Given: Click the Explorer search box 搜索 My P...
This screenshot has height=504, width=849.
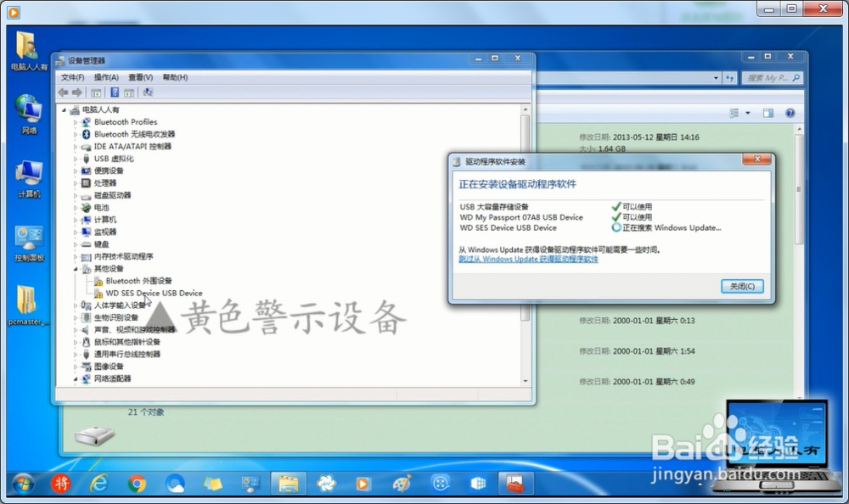Looking at the screenshot, I should click(772, 78).
